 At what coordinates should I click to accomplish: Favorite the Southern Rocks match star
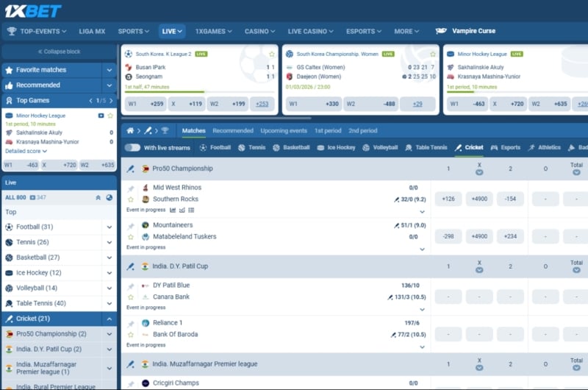131,199
